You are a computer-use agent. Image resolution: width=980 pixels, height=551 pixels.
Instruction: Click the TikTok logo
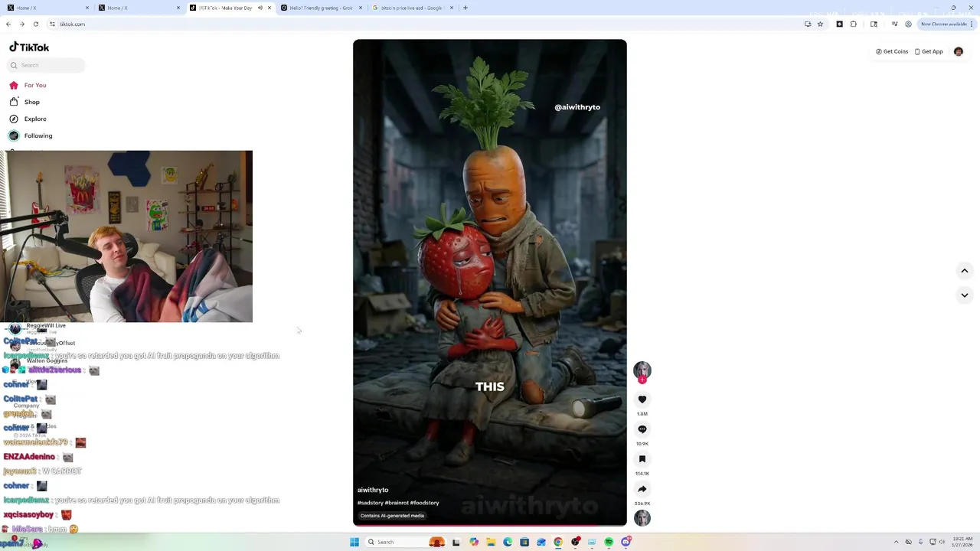coord(29,47)
